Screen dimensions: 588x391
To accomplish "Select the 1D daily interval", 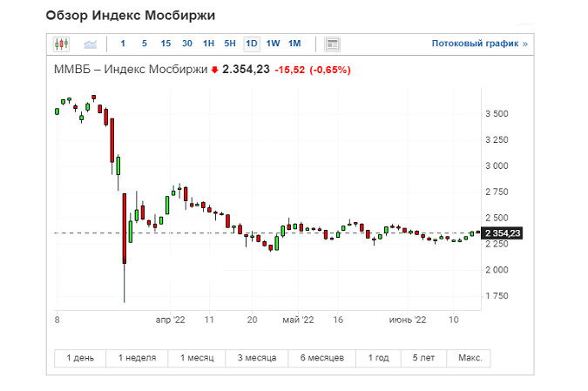I will tap(252, 44).
